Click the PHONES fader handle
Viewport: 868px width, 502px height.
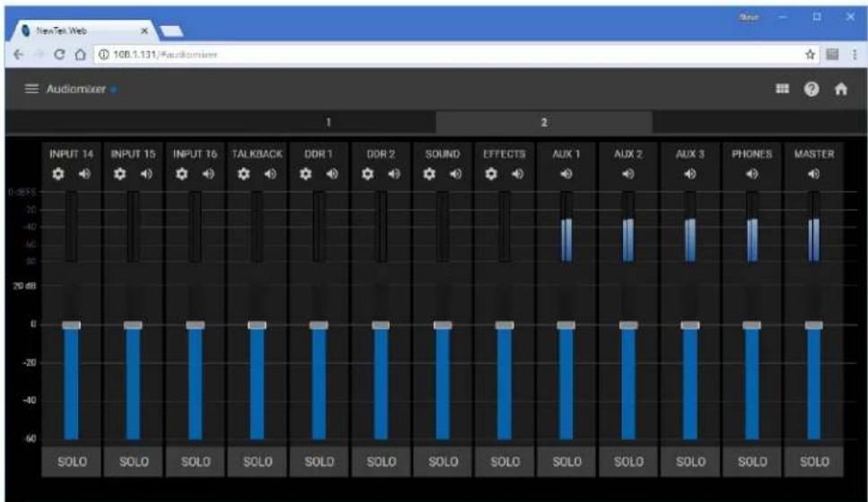(x=751, y=325)
